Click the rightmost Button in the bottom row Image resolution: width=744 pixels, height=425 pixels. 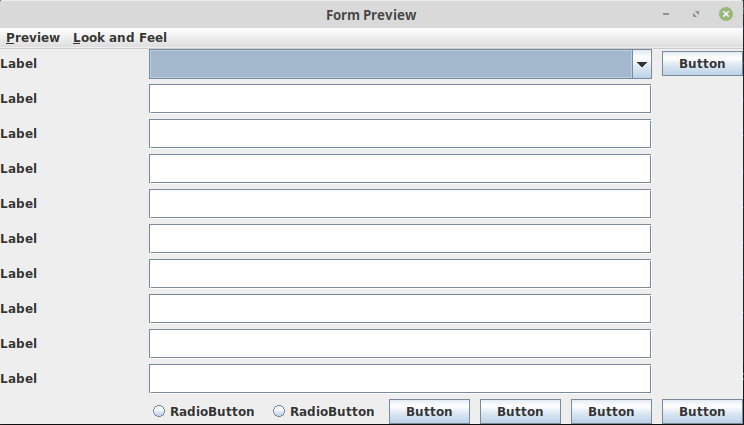pos(702,411)
